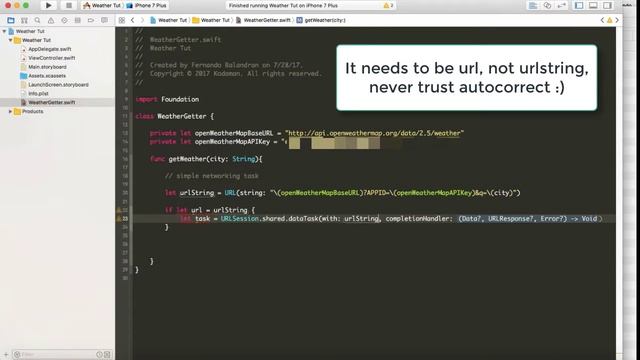Toggle the debug area visibility

pos(593,5)
